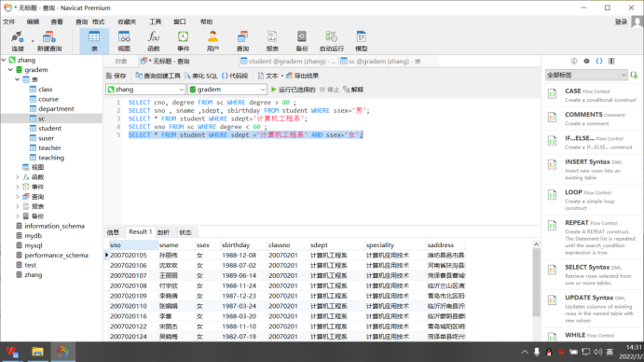Collapse the tables tree node

tap(18, 79)
